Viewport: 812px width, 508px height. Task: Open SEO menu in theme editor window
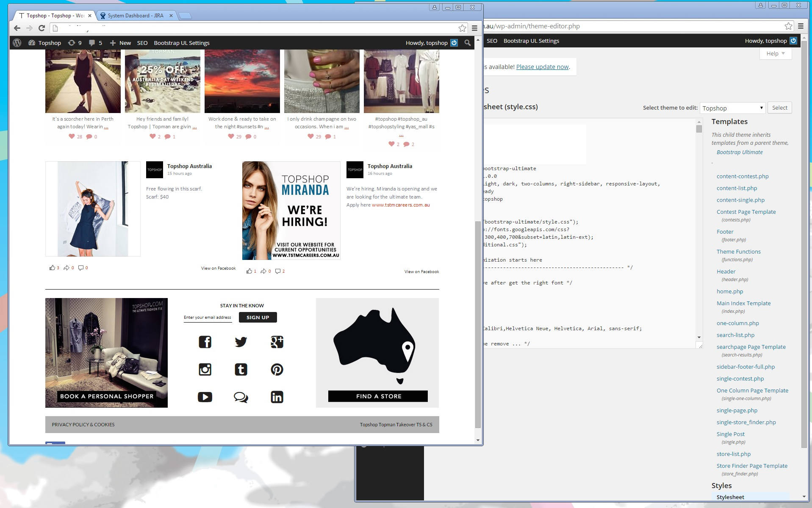pos(492,41)
